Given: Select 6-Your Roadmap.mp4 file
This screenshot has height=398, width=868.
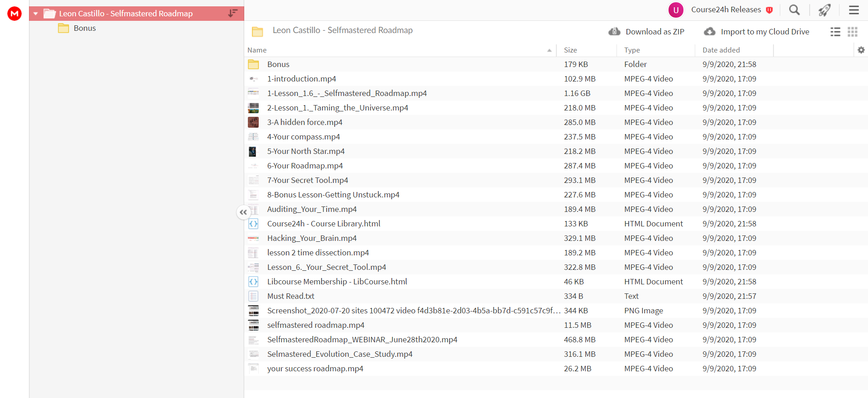Looking at the screenshot, I should click(x=305, y=166).
